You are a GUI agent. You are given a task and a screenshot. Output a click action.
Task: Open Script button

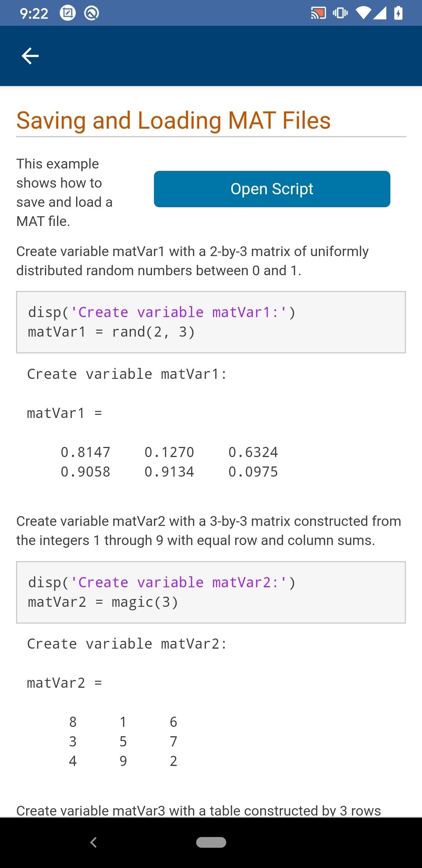click(272, 189)
